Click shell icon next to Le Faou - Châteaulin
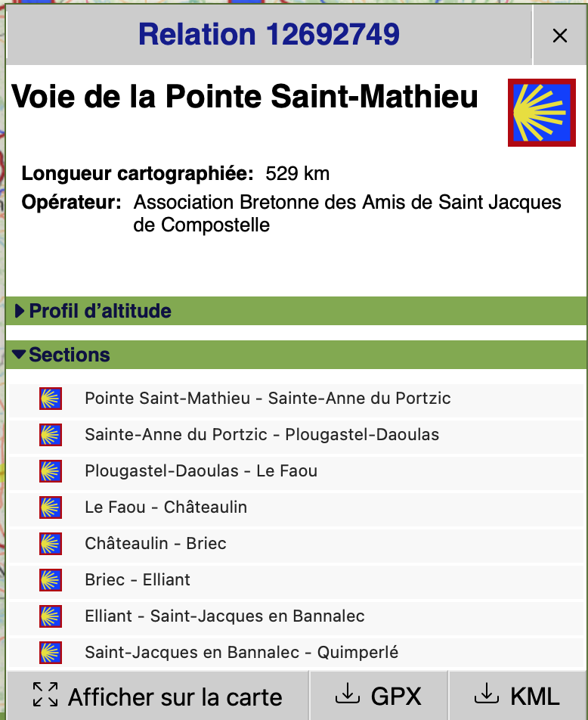The width and height of the screenshot is (588, 720). (x=50, y=507)
